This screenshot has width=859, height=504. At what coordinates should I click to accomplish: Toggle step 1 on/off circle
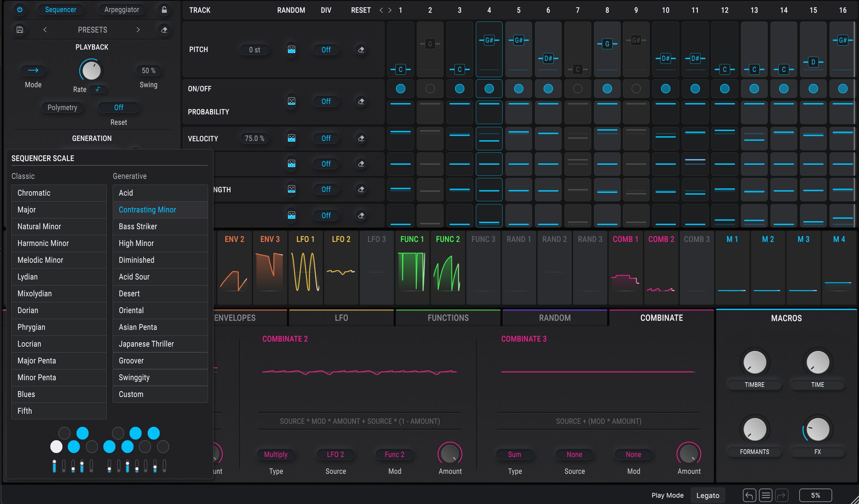pyautogui.click(x=401, y=89)
